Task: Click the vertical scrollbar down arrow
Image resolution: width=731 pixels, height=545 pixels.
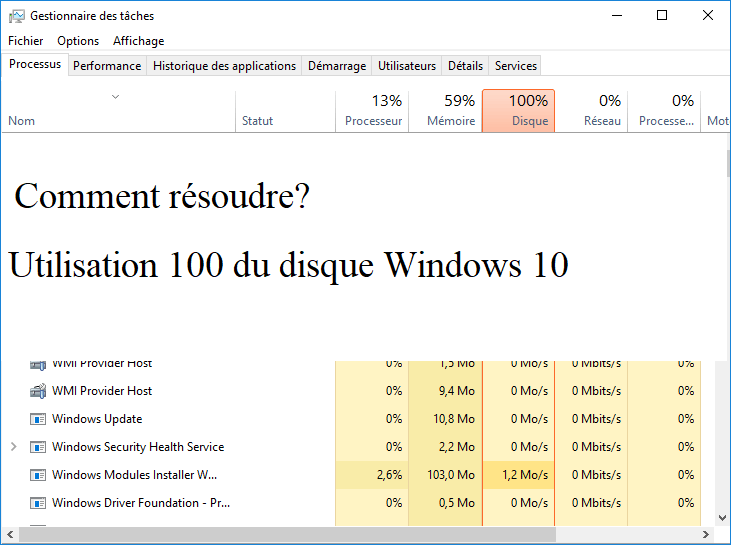Action: (723, 517)
